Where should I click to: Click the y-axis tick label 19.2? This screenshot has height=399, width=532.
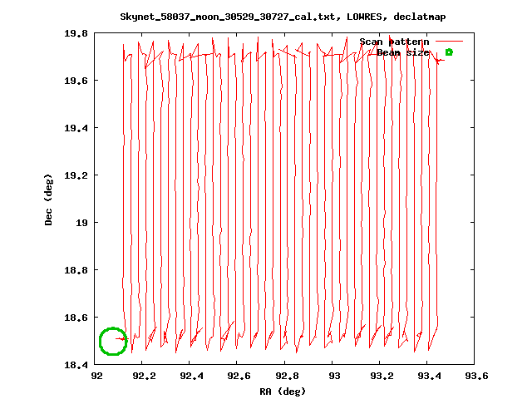point(76,175)
